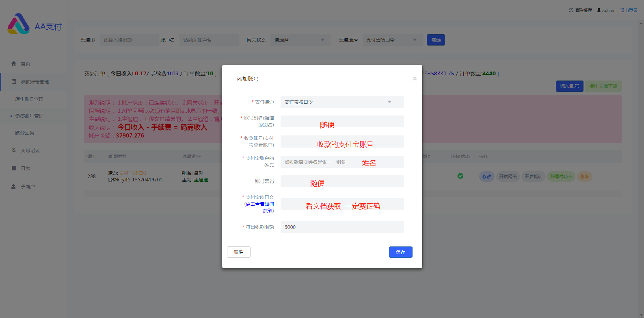The width and height of the screenshot is (644, 318).
Task: Click the refresh icon beside 清除缓存
Action: (x=571, y=10)
